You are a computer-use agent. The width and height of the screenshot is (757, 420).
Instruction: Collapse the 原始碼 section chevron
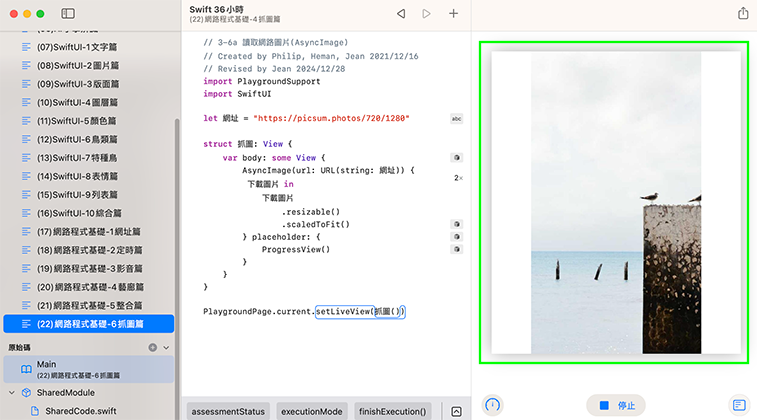click(166, 347)
